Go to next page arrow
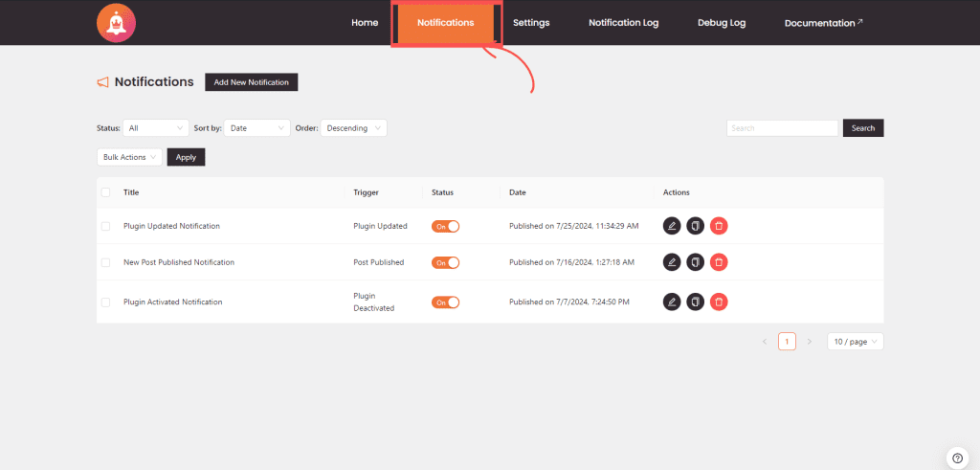 click(810, 342)
